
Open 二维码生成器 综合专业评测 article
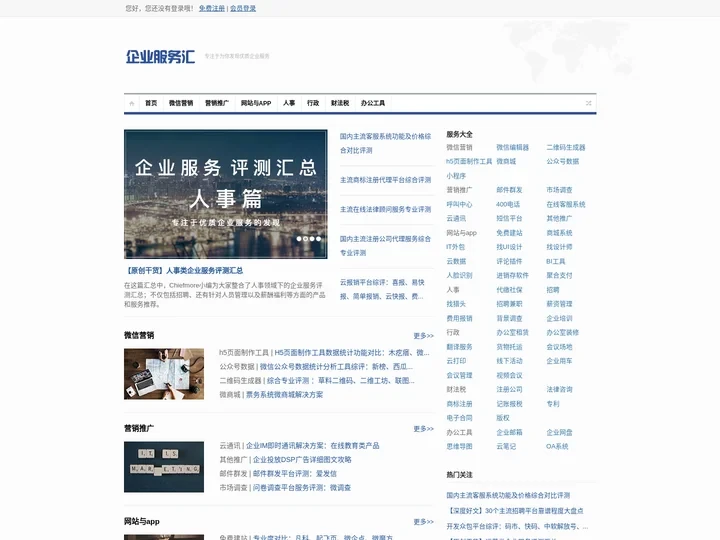coord(341,381)
